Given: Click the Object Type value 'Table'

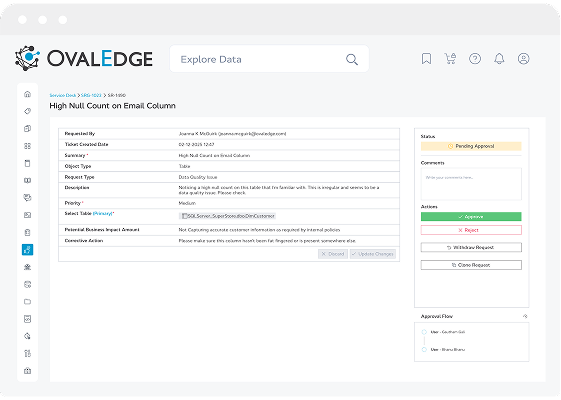Looking at the screenshot, I should pos(184,166).
